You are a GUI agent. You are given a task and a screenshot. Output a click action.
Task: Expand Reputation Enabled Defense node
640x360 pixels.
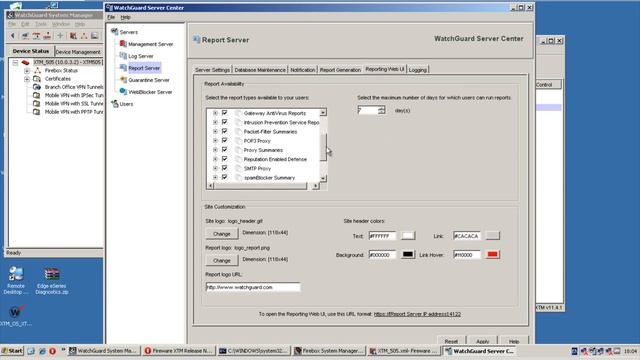click(215, 159)
